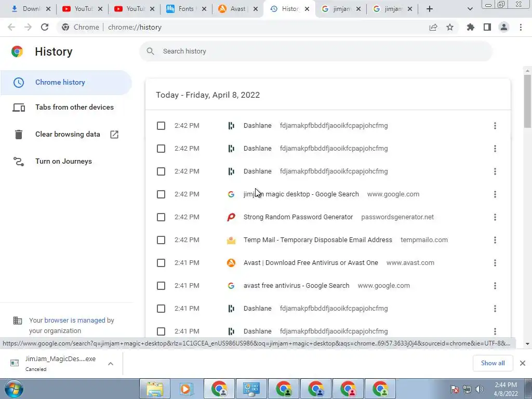Click Show all downloads button
This screenshot has height=399, width=532.
[493, 363]
